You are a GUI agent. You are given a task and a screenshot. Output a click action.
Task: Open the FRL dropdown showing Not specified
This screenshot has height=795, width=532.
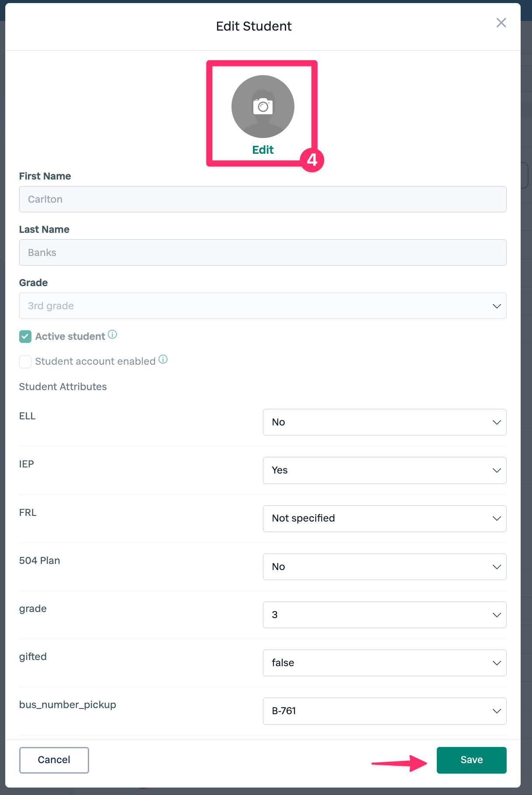coord(384,518)
